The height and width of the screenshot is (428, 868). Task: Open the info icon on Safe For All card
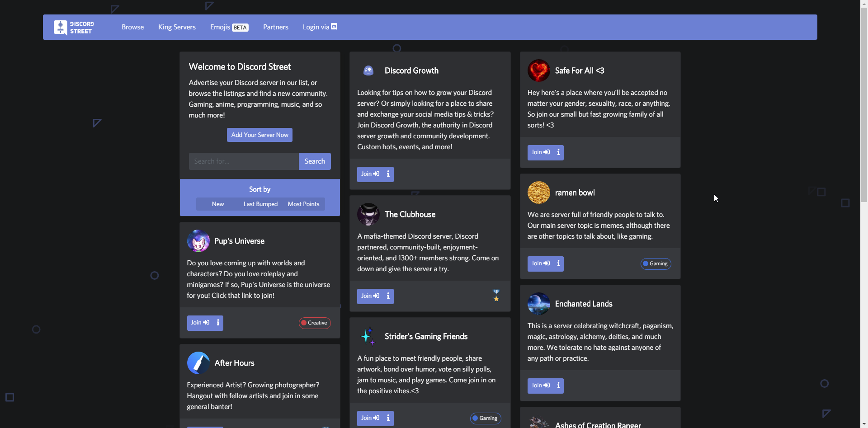558,152
